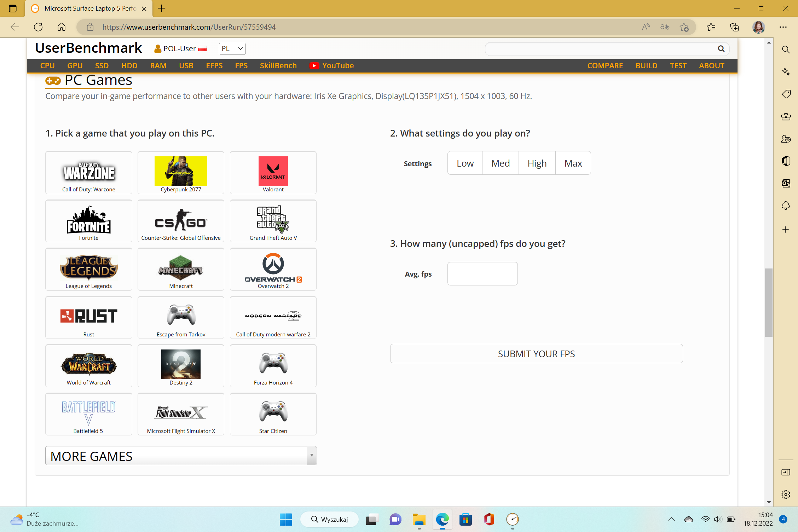Viewport: 798px width, 532px height.
Task: Select the Valorant game tile
Action: click(273, 173)
